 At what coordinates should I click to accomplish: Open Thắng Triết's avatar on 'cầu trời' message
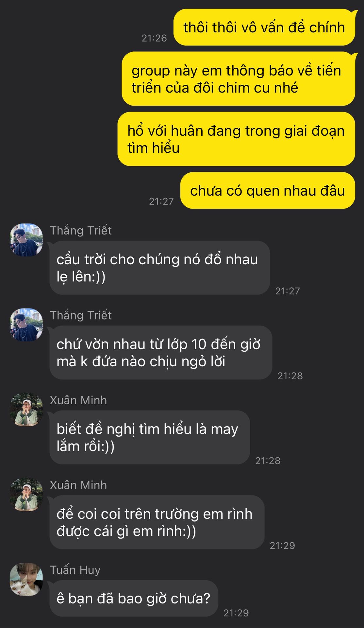(26, 240)
